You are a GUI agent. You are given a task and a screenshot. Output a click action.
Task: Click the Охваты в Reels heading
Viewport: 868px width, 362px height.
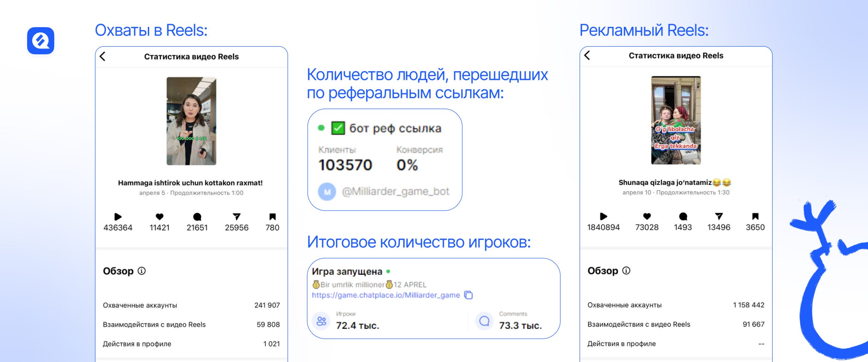point(151,30)
